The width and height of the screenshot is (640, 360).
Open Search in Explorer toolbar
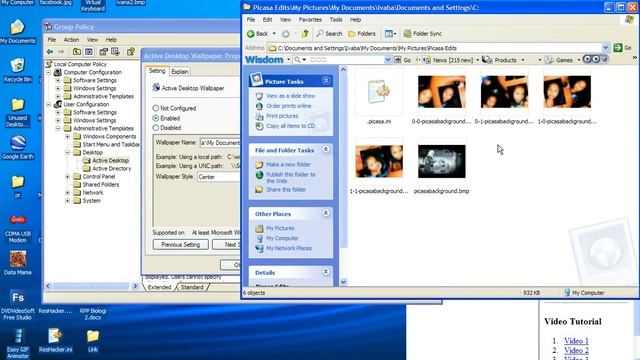pos(329,33)
